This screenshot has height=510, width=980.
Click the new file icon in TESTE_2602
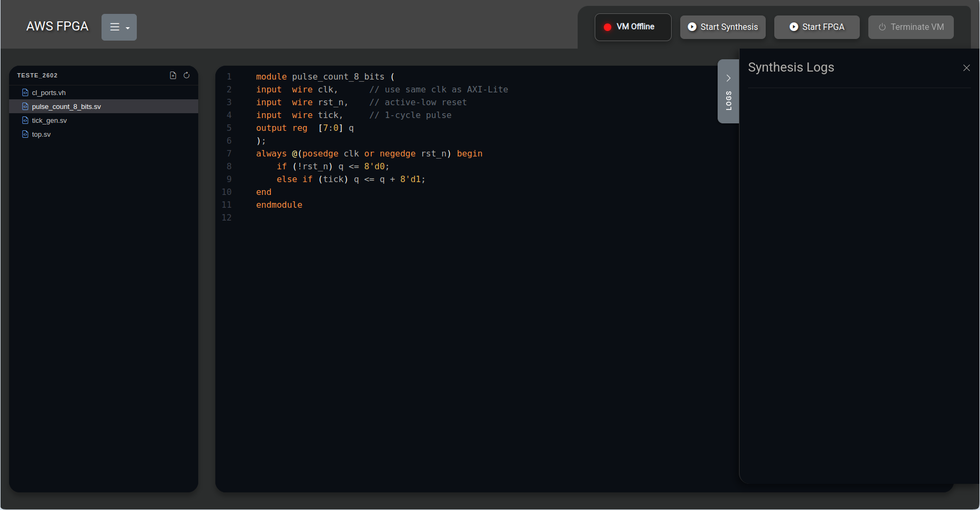pyautogui.click(x=173, y=75)
